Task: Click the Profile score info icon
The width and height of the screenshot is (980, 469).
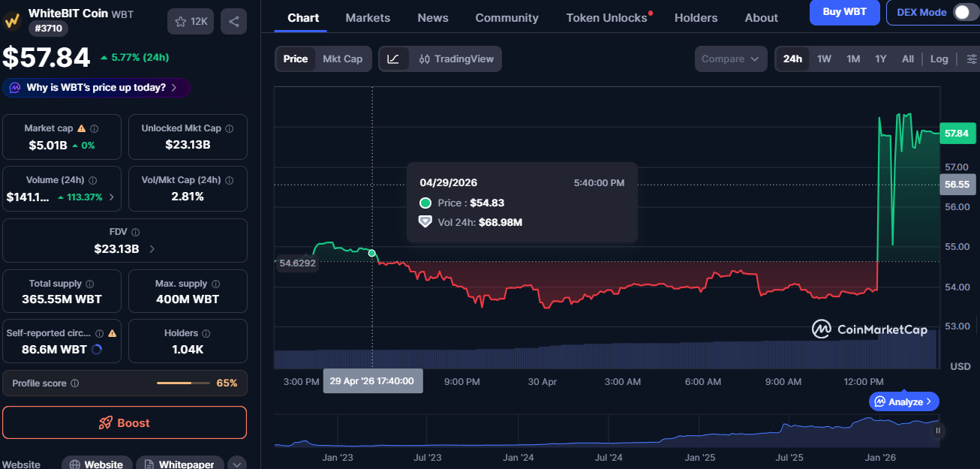Action: coord(74,383)
